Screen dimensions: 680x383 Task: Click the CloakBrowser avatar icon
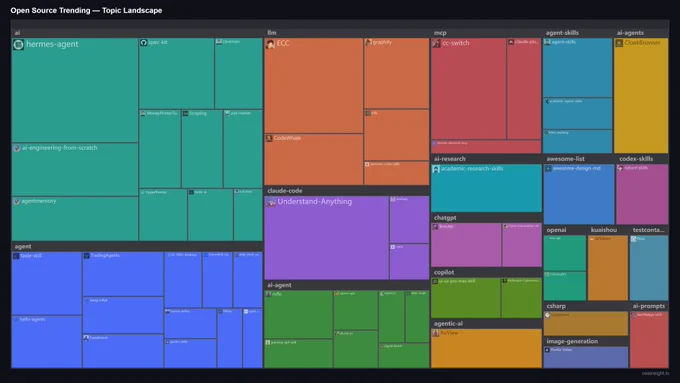click(x=619, y=43)
